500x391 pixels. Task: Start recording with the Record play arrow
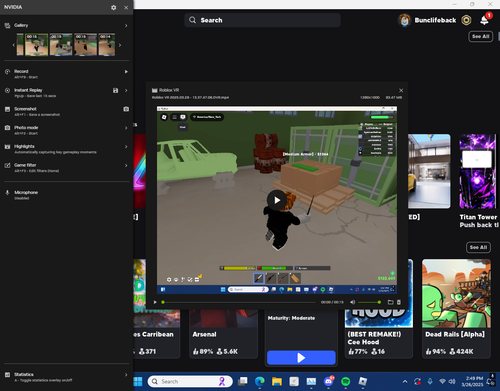click(x=126, y=72)
